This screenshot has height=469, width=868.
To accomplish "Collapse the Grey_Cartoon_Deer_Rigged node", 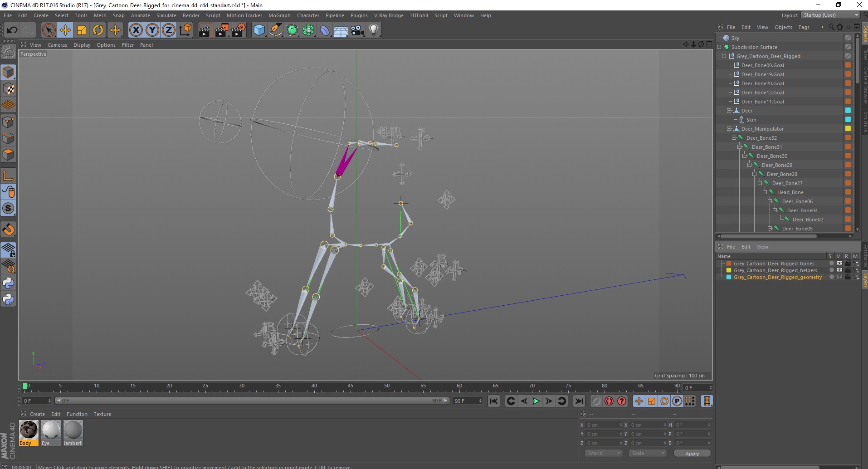I will point(724,56).
